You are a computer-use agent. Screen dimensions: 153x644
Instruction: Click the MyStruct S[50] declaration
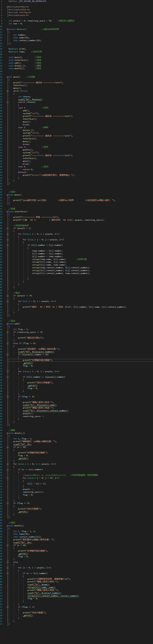tap(17, 49)
